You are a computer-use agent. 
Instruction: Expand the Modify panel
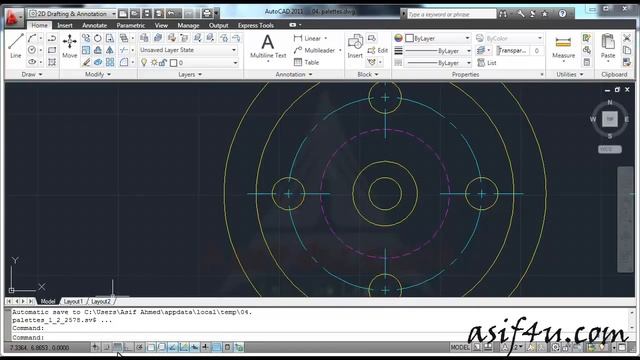98,74
